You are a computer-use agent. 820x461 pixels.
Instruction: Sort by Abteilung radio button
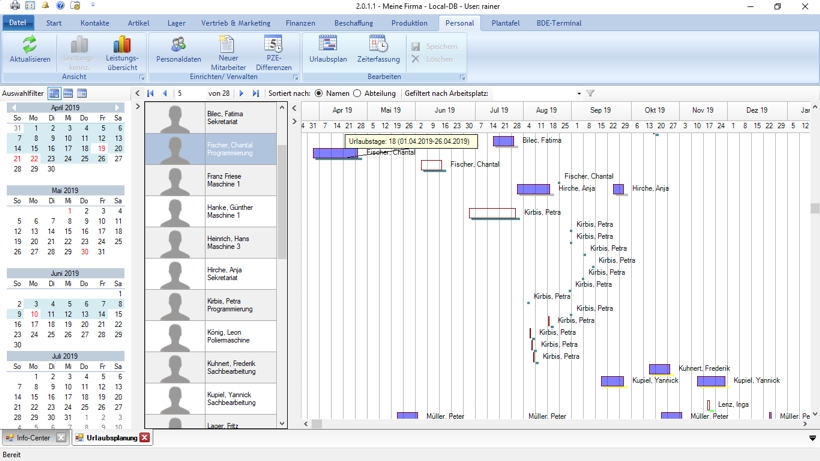tap(357, 94)
